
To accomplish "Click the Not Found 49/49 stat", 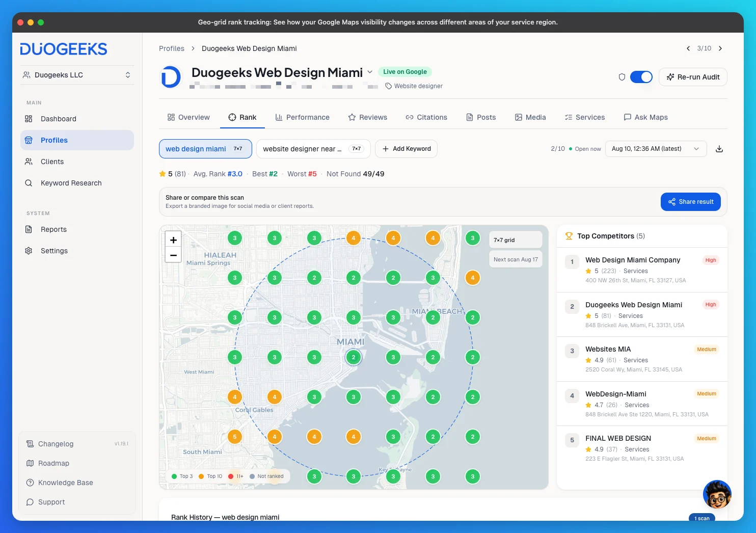I will [x=356, y=174].
